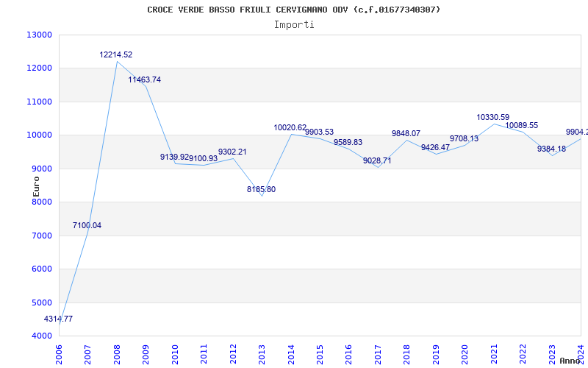The width and height of the screenshot is (588, 368).
Task: Select year 2015 on the x-axis
Action: (x=320, y=354)
